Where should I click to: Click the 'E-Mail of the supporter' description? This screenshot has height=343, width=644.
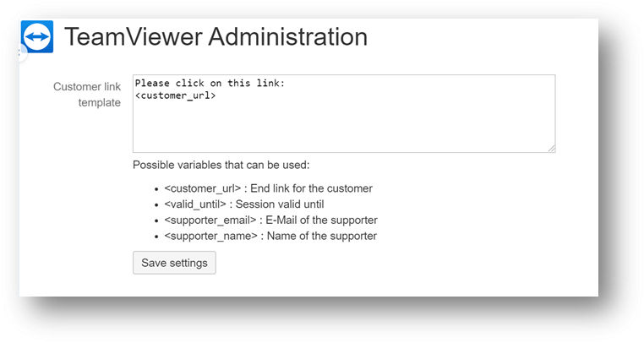(322, 220)
